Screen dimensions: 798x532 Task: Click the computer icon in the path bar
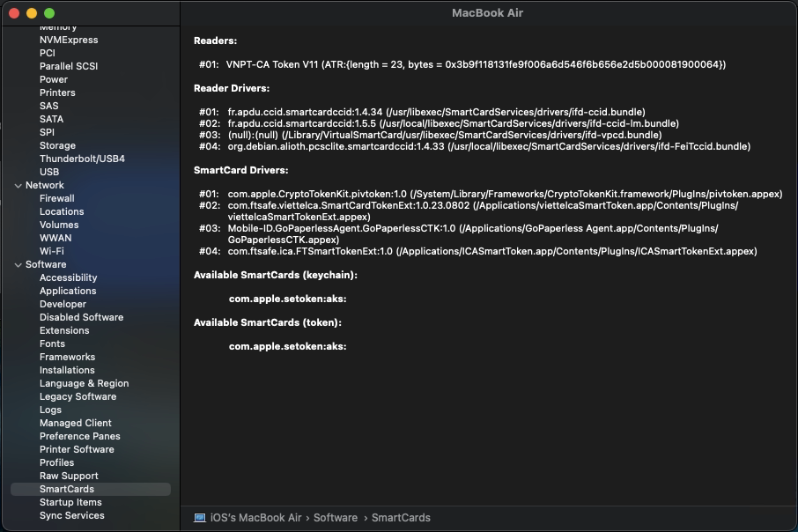pyautogui.click(x=199, y=518)
